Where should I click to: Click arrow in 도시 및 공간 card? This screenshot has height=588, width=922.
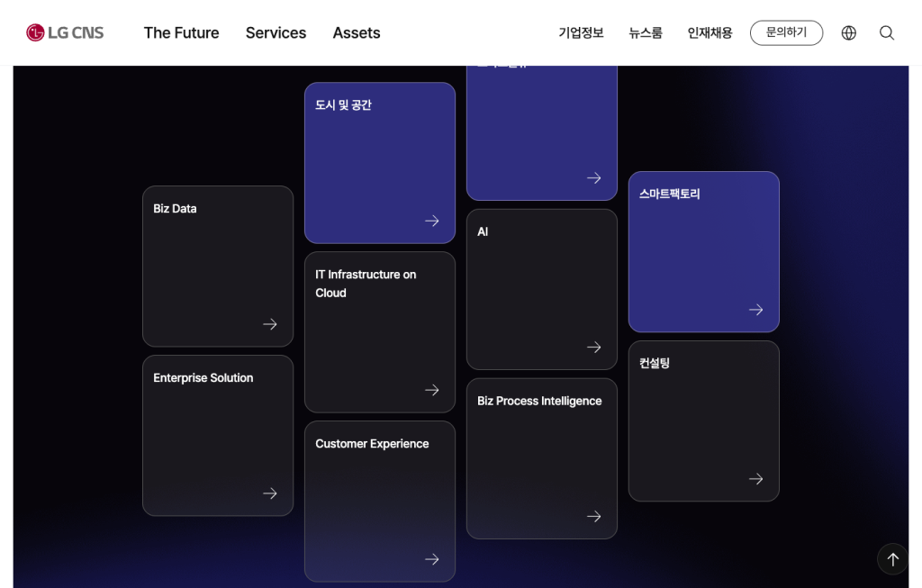(x=432, y=221)
